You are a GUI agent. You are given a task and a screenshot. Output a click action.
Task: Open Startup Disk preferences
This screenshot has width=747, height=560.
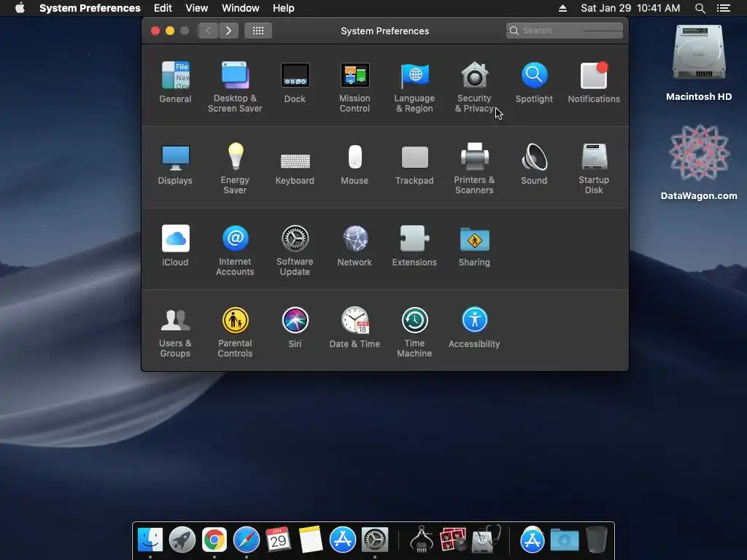(594, 168)
